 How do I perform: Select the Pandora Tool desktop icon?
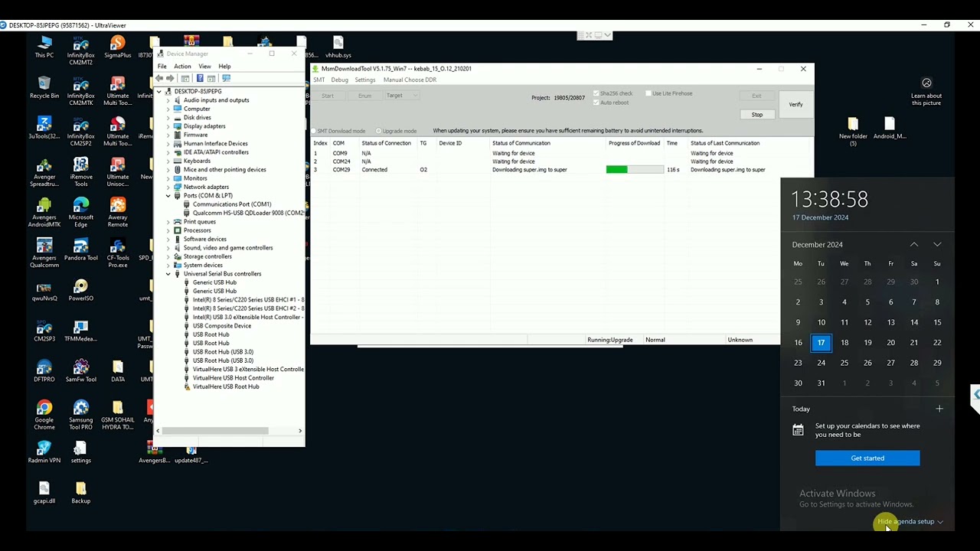click(x=80, y=250)
